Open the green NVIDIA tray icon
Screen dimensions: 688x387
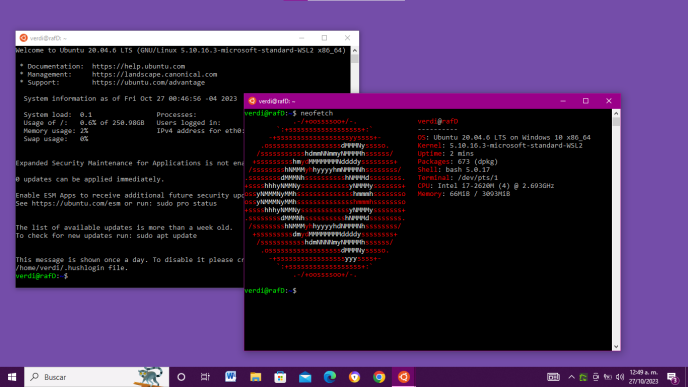[x=583, y=377]
